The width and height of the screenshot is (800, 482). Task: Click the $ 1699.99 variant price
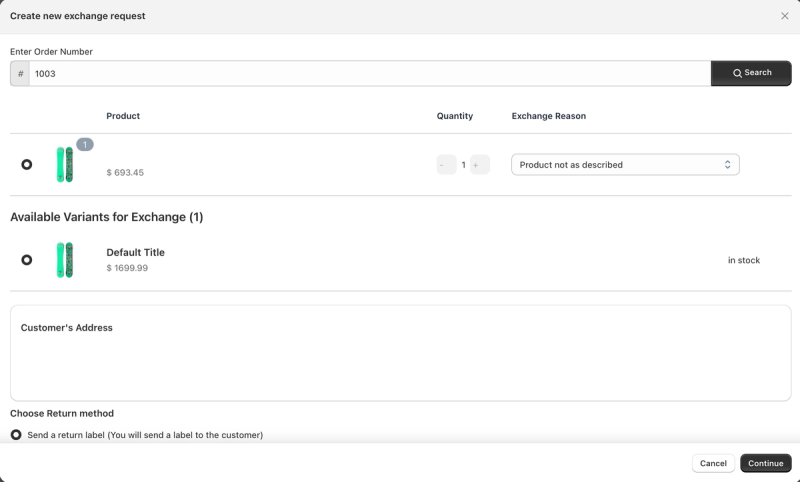coord(127,268)
